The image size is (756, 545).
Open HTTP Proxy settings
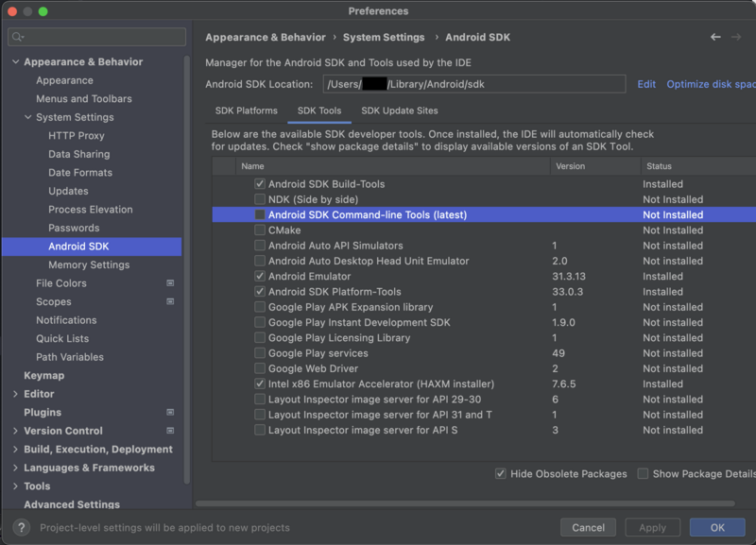click(x=77, y=136)
